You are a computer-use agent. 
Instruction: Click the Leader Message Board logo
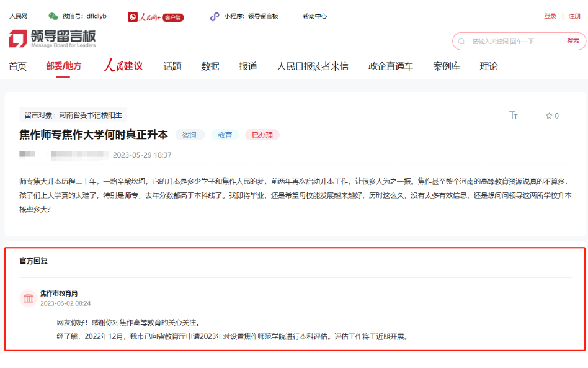click(x=53, y=38)
